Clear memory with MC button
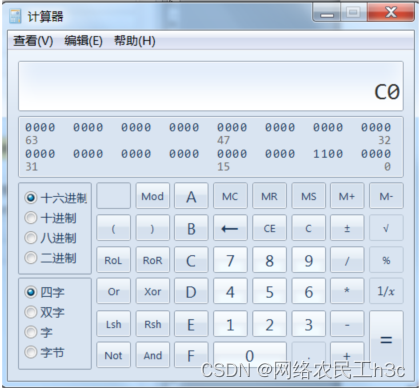Screen dimensions: 420x389 (x=230, y=196)
